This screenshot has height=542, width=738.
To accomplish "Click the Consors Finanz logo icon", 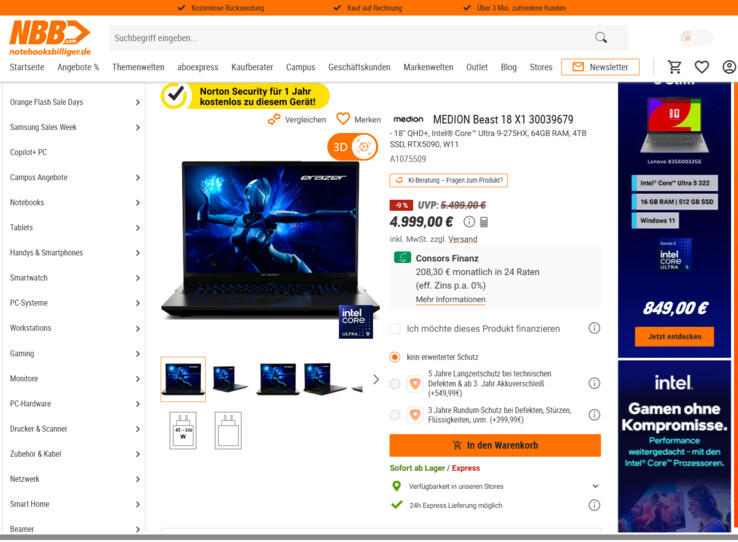I will [402, 257].
